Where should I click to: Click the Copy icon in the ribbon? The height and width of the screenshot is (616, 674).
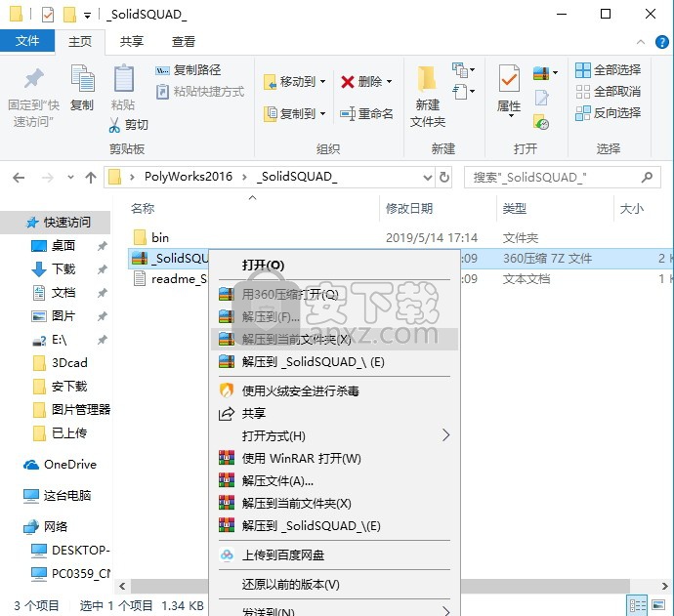point(82,78)
